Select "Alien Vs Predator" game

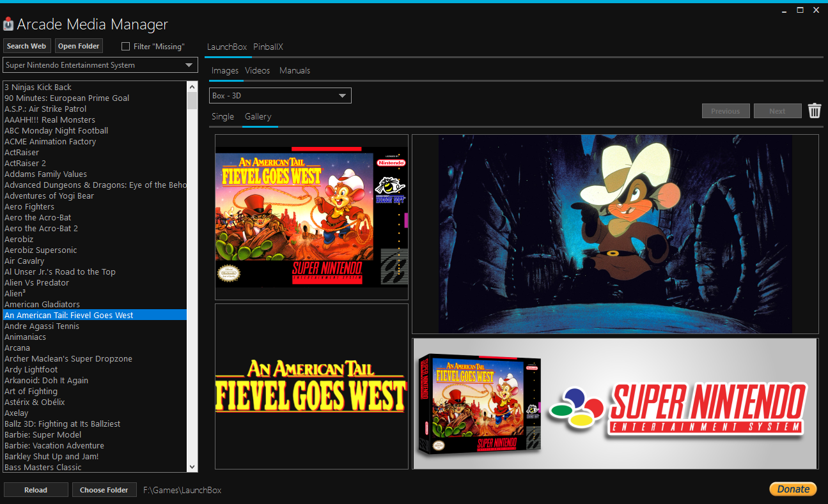[x=95, y=282]
